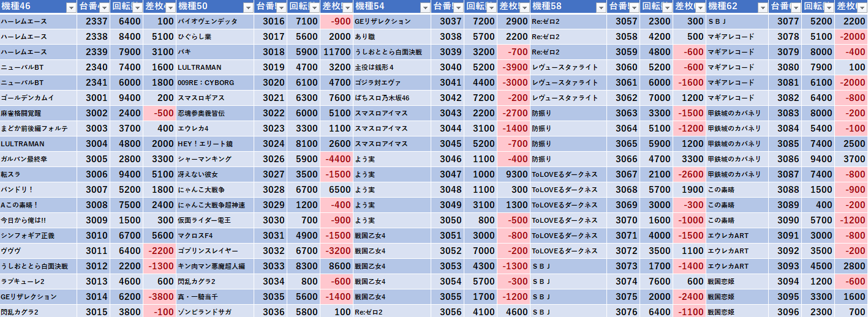Screen dimensions: 868x317
Task: Open 差枚 filter arrow above row 3037's 2900
Action: [524, 7]
